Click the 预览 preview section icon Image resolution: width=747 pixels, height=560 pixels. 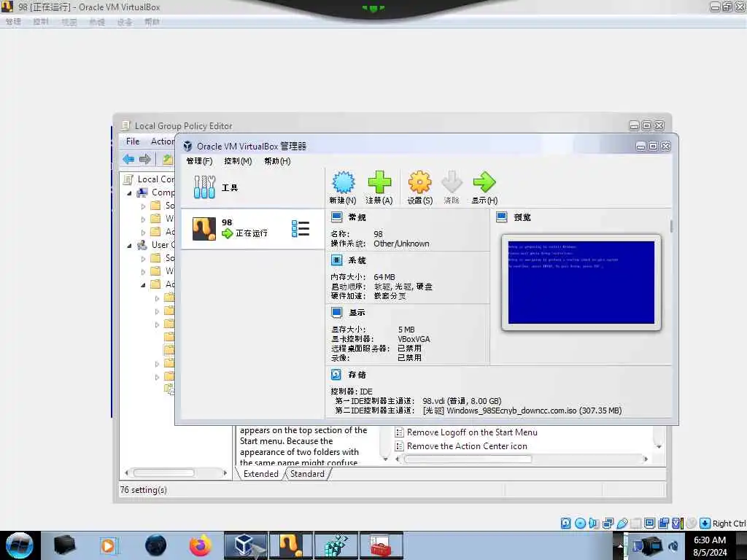click(x=502, y=217)
